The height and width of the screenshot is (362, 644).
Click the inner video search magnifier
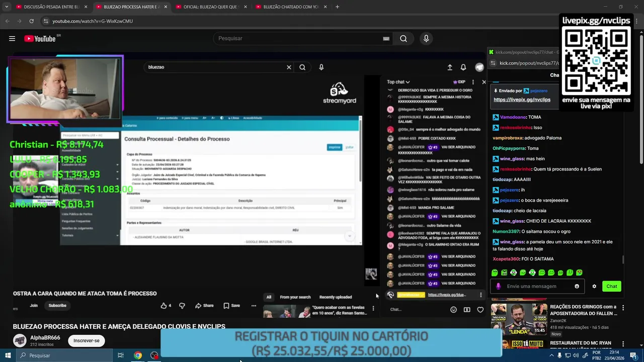(x=302, y=67)
